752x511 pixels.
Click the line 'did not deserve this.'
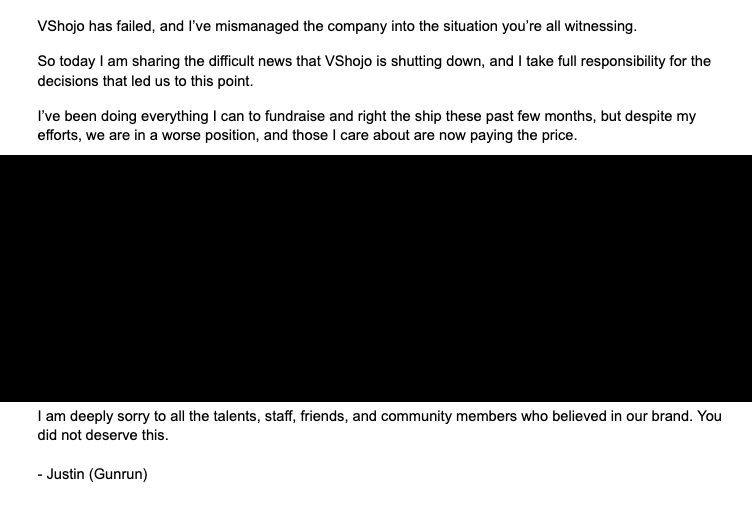point(103,435)
